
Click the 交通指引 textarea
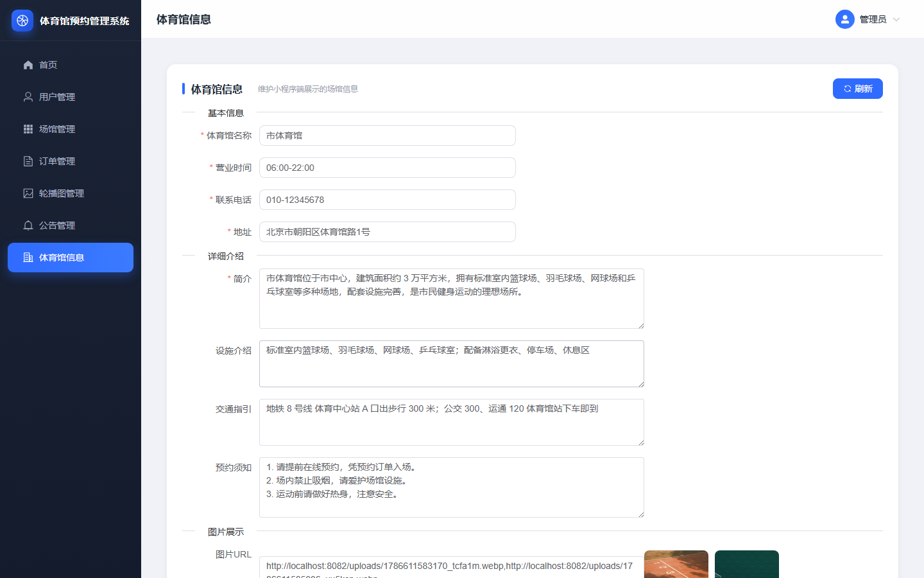coord(452,422)
